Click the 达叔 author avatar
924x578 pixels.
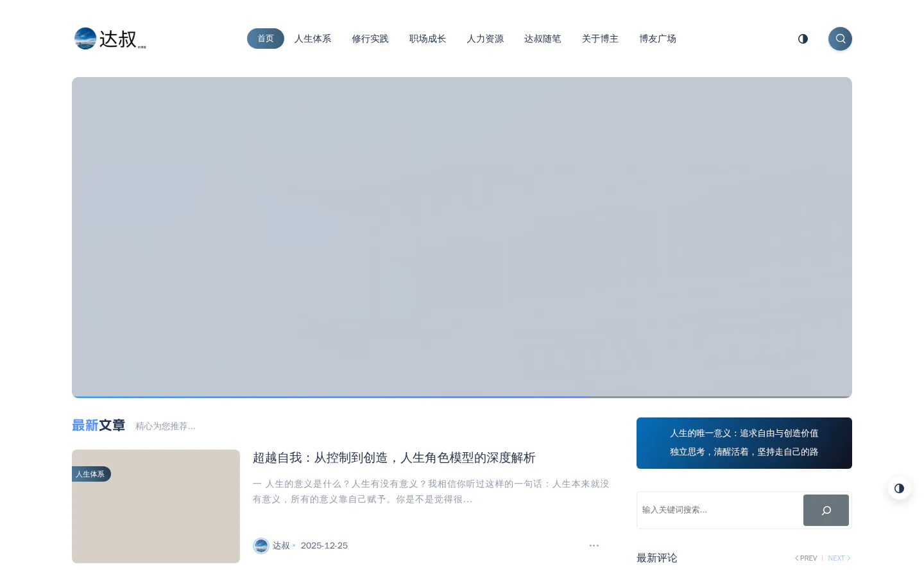coord(261,545)
